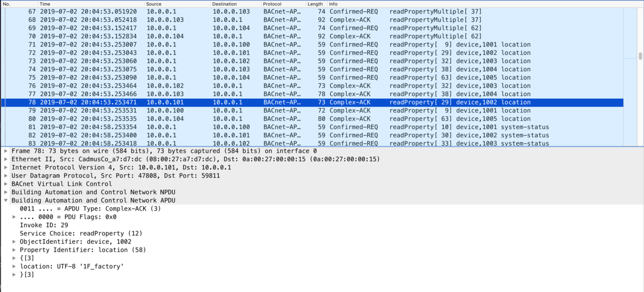The width and height of the screenshot is (644, 292).
Task: Expand Internet Protocol Version 4 node
Action: point(6,167)
